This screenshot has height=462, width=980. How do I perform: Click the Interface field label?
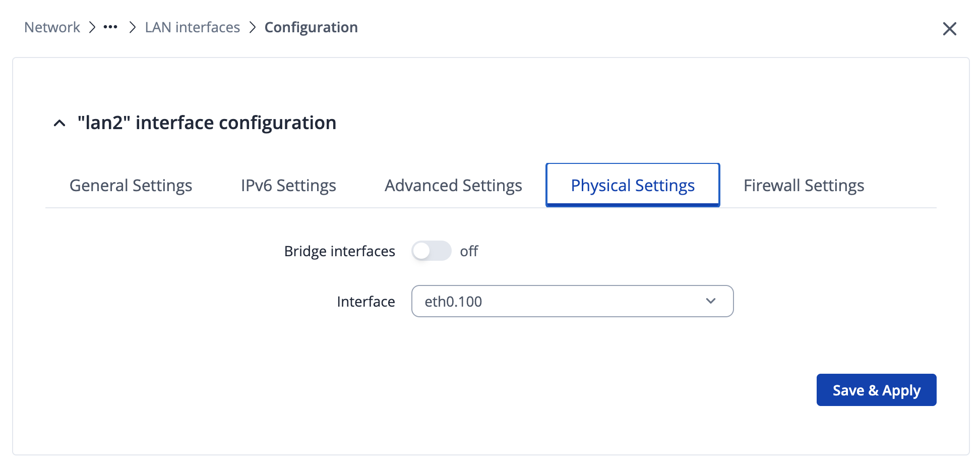365,302
